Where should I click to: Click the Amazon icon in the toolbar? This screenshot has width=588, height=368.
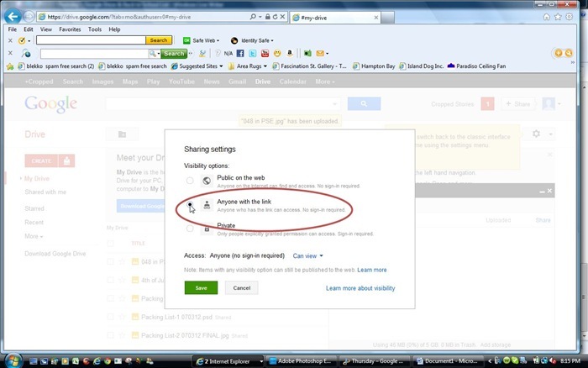pos(290,53)
